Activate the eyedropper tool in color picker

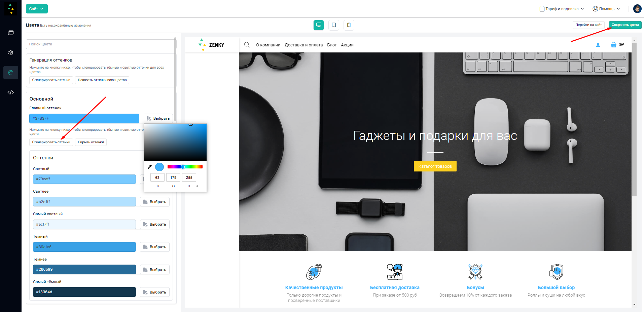[x=150, y=167]
